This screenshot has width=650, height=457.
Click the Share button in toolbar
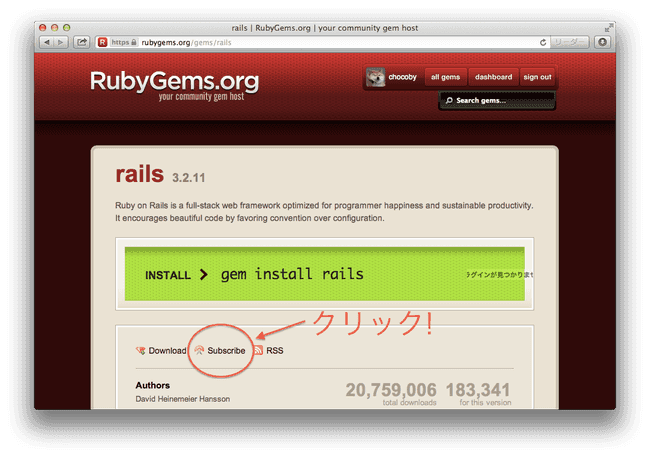click(81, 43)
